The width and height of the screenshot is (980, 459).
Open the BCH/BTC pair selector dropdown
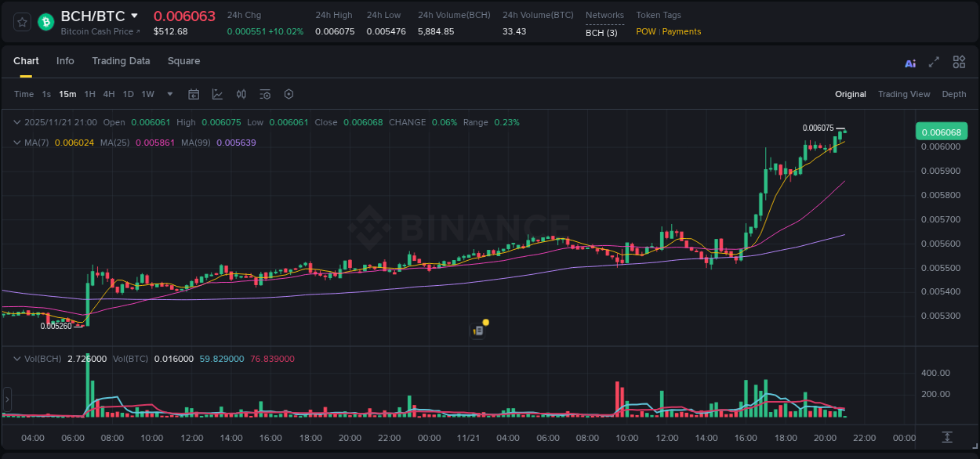point(135,16)
